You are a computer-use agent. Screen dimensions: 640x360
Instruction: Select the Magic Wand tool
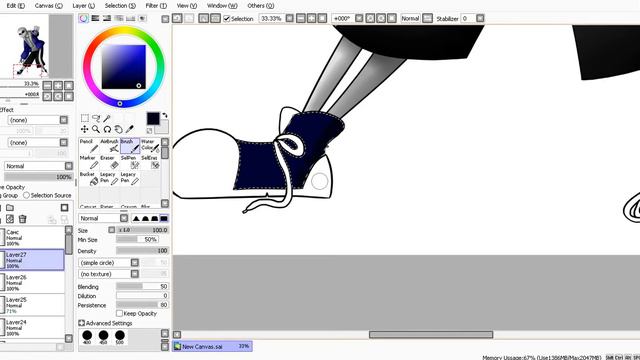[107, 118]
